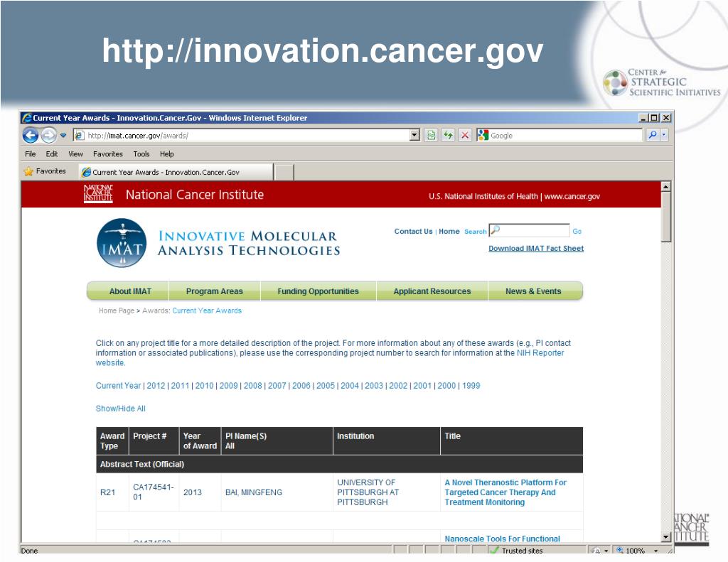This screenshot has height=562, width=728.
Task: Select the 2008 awards year link
Action: click(x=253, y=386)
